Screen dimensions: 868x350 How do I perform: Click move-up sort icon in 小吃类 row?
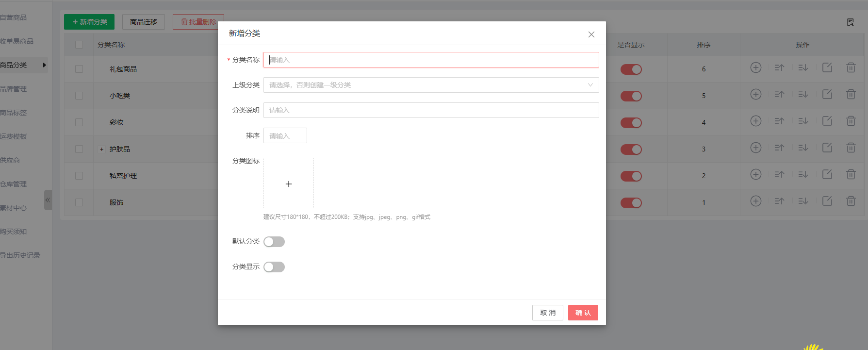(779, 95)
